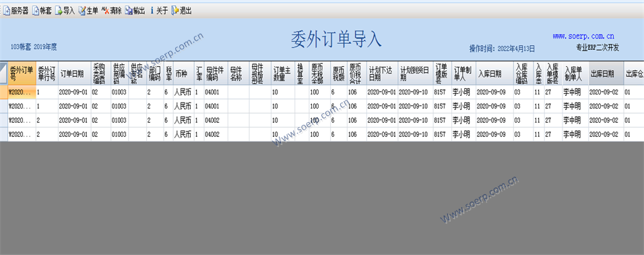The image size is (644, 255).
Task: Select the row header of the last data row
Action: tap(3, 134)
